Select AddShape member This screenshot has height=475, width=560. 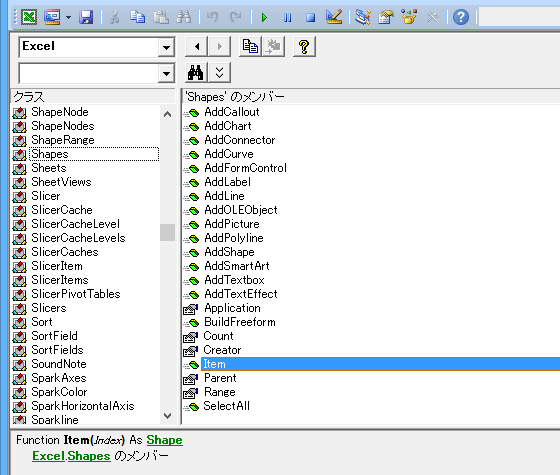coord(229,252)
